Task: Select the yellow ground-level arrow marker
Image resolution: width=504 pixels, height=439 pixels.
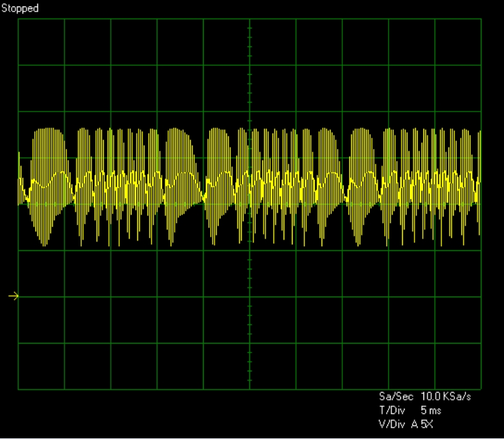Action: click(14, 296)
